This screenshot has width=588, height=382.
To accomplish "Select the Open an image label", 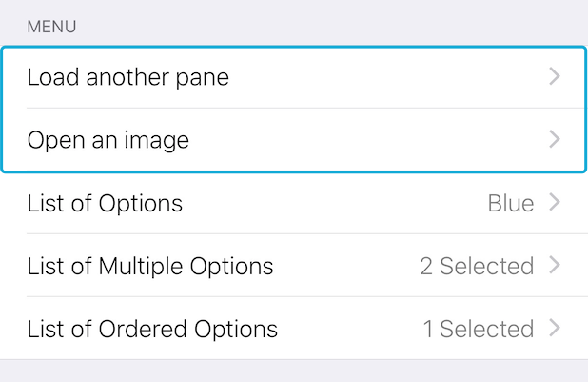I will 108,140.
